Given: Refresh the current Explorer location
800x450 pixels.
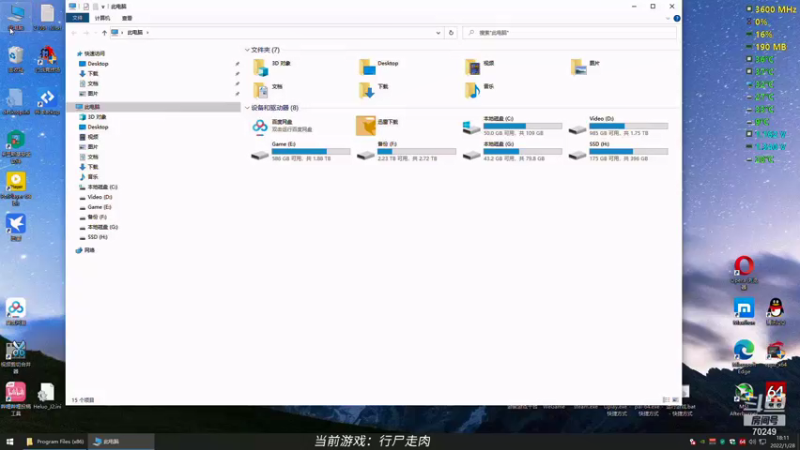Looking at the screenshot, I should 451,33.
